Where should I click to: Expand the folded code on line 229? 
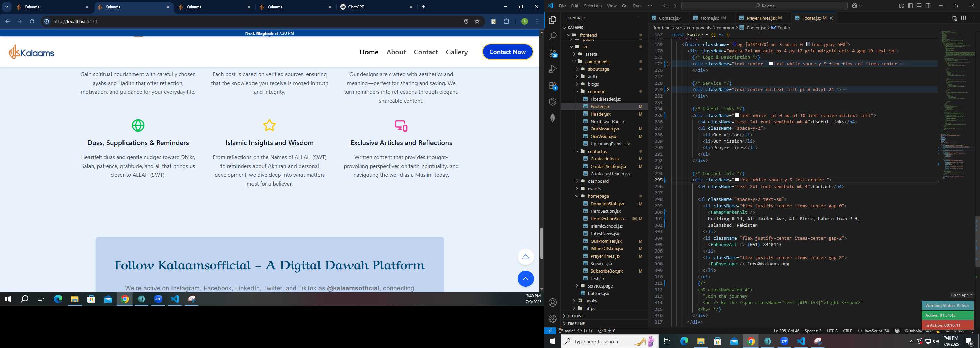coord(668,90)
